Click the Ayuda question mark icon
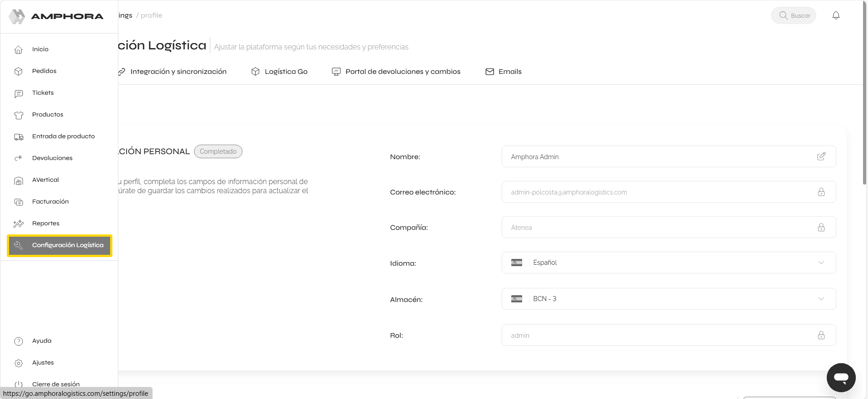Image resolution: width=868 pixels, height=399 pixels. (x=19, y=341)
